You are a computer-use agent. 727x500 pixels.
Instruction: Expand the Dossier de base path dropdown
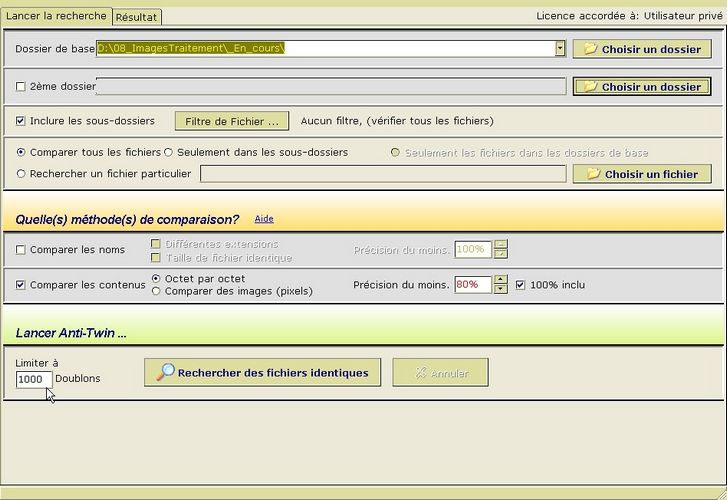click(x=560, y=48)
